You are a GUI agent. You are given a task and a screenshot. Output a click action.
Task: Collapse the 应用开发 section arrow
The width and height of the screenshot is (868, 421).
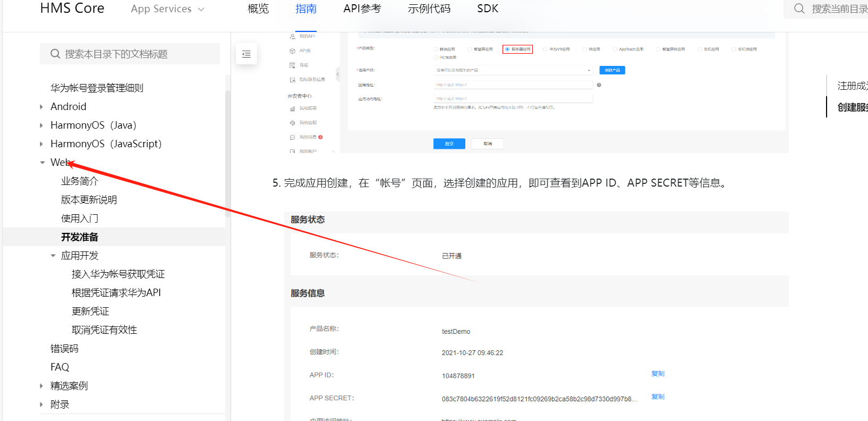53,256
